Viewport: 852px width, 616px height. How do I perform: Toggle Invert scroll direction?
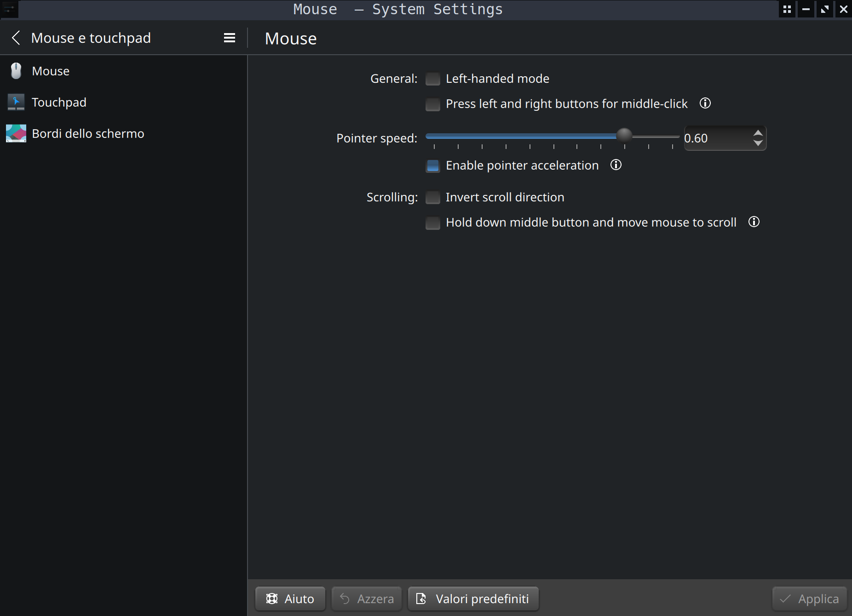[x=433, y=197]
